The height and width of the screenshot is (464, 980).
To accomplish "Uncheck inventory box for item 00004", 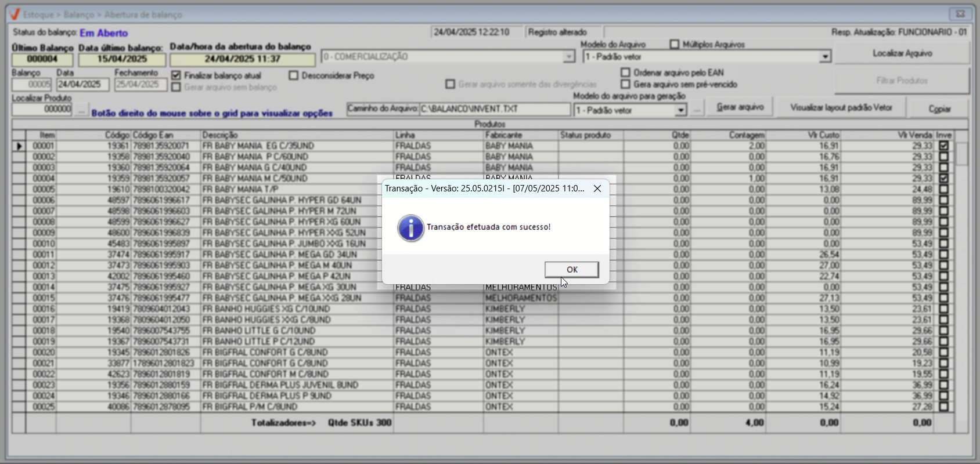I will pos(943,179).
